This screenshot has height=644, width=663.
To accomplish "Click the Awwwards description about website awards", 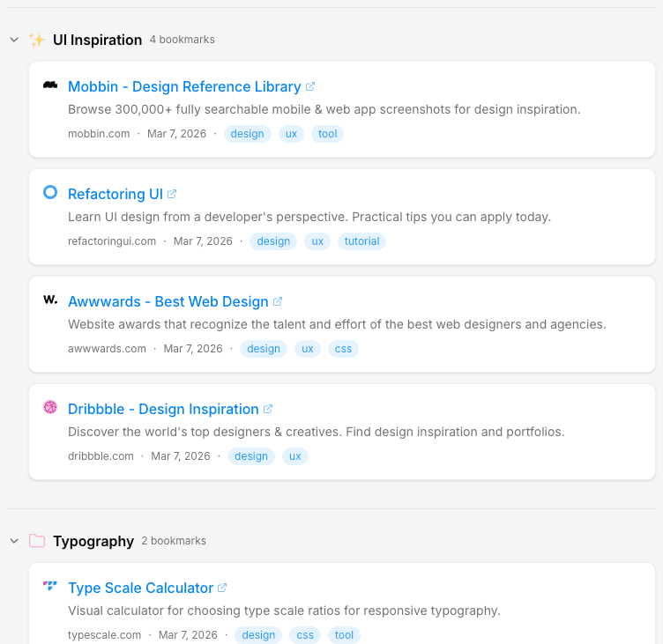I will [337, 324].
